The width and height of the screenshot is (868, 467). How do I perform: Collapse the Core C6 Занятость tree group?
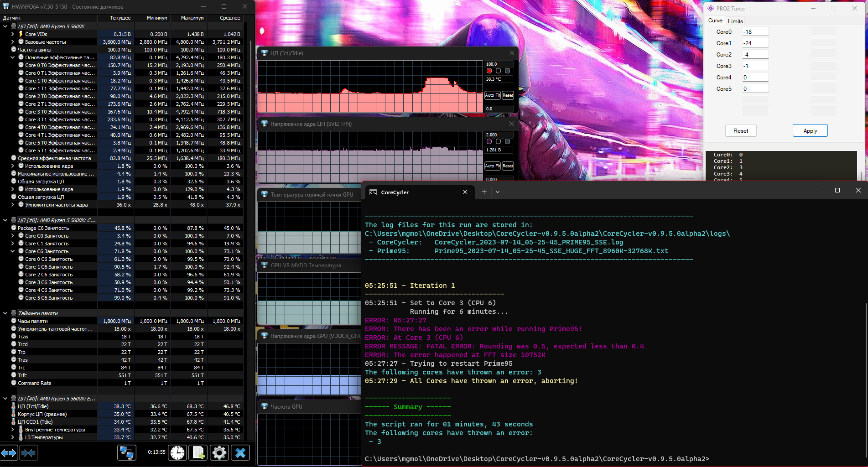point(13,251)
